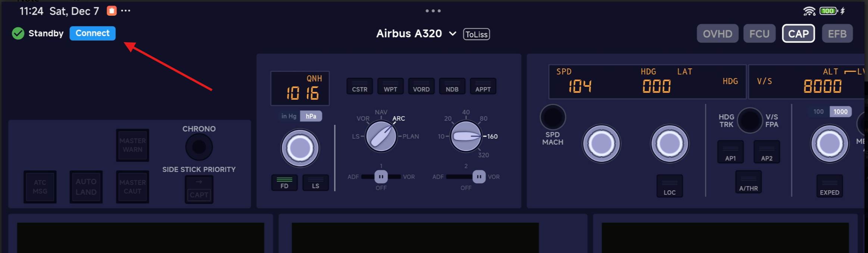Switch to the FCU panel tab
This screenshot has height=253, width=868.
pos(759,34)
